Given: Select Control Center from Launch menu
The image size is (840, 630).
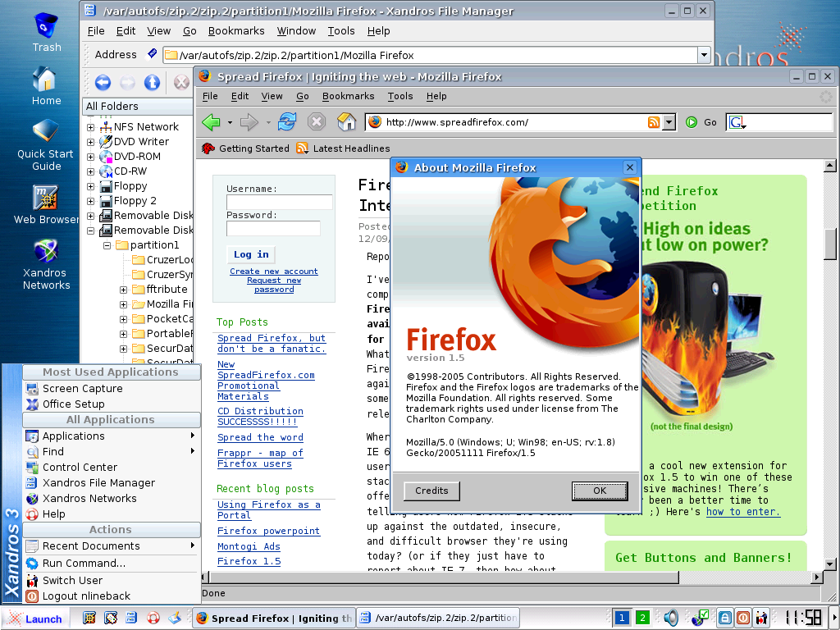Looking at the screenshot, I should pyautogui.click(x=80, y=468).
